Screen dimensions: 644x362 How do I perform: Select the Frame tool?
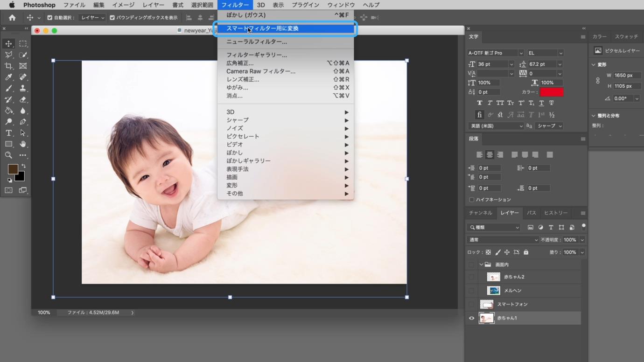point(23,66)
